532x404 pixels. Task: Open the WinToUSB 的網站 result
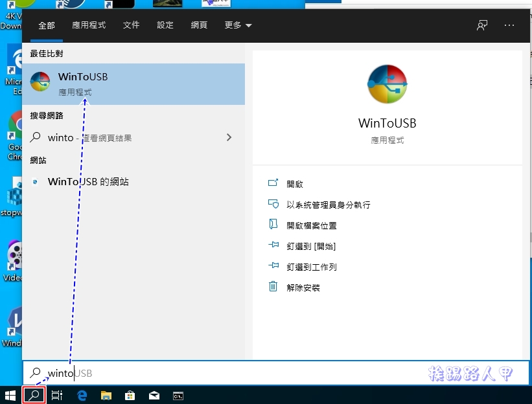coord(133,182)
